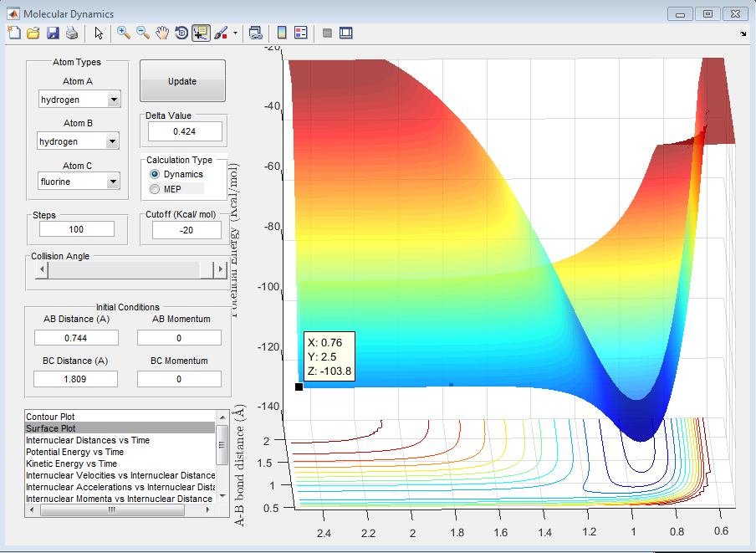The height and width of the screenshot is (553, 756).
Task: Print the figure with the printer icon
Action: (72, 33)
